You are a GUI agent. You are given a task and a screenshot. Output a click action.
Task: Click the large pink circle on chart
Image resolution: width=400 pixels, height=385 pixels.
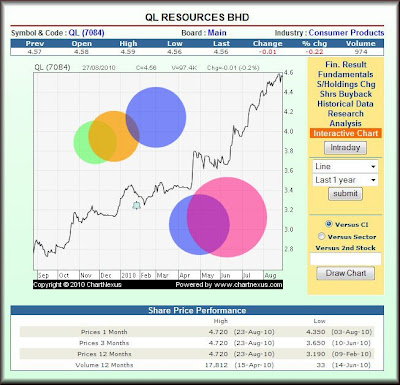tap(227, 217)
